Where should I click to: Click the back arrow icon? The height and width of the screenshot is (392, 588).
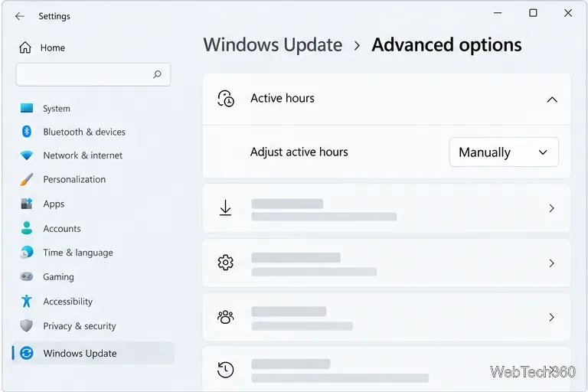[19, 16]
